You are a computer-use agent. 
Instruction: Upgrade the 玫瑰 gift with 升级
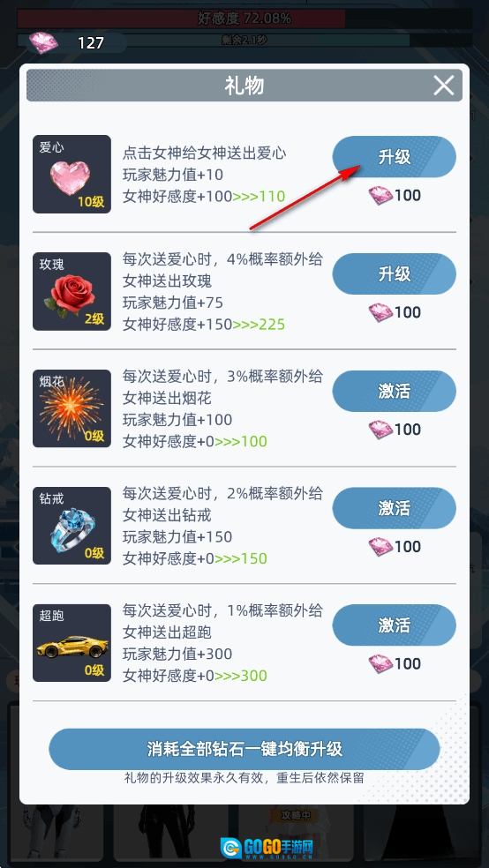click(395, 274)
